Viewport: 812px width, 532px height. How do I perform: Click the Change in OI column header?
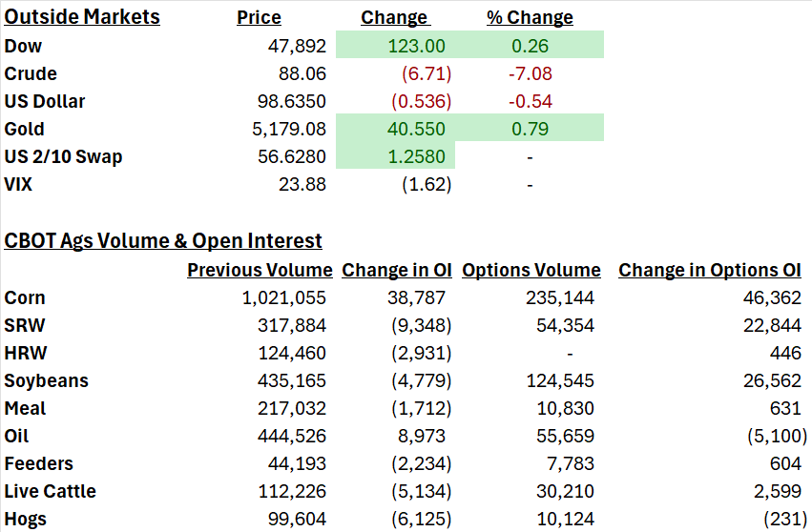tap(397, 270)
